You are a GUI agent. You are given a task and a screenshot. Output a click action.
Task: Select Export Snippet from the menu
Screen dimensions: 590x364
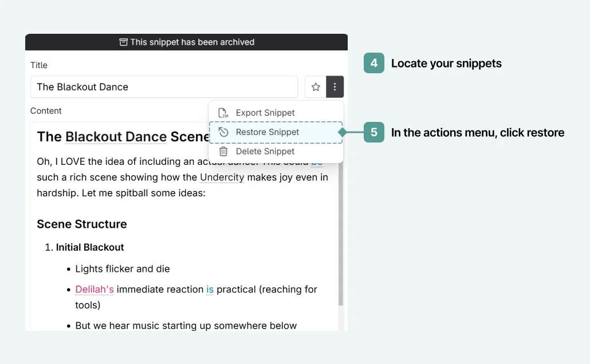pos(265,112)
